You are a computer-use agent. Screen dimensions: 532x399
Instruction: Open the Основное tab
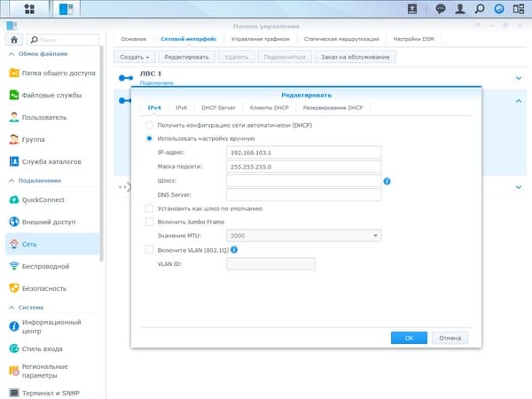pos(133,39)
